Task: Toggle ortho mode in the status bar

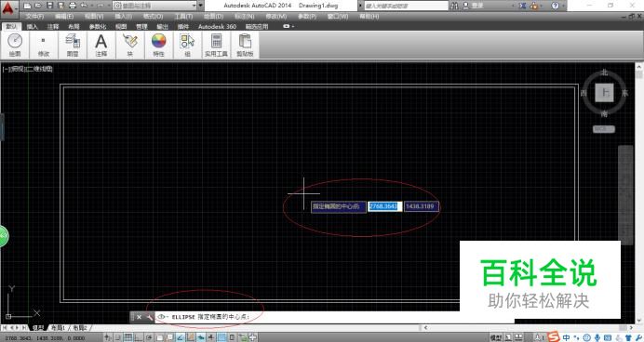Action: pos(139,337)
